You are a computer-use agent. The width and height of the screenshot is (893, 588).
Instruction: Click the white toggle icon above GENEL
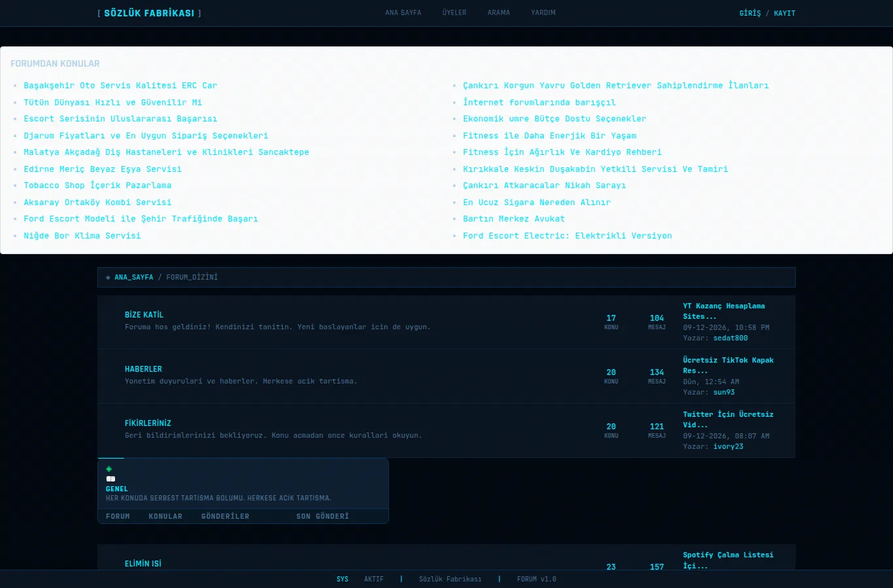pos(110,479)
